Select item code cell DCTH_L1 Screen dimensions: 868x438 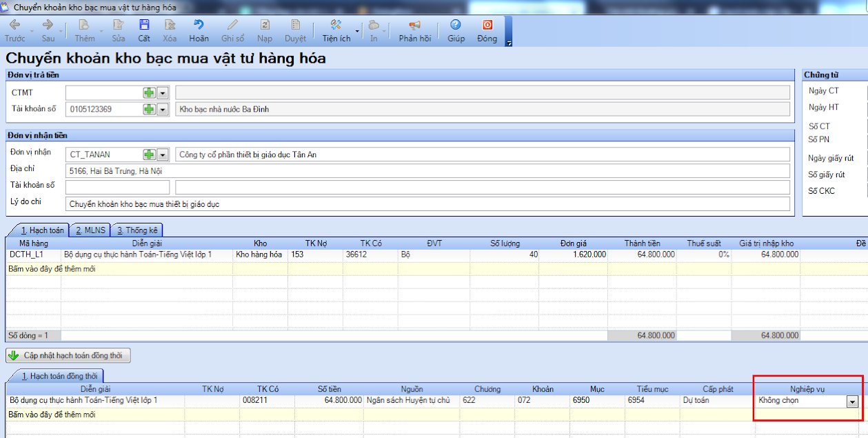[33, 255]
